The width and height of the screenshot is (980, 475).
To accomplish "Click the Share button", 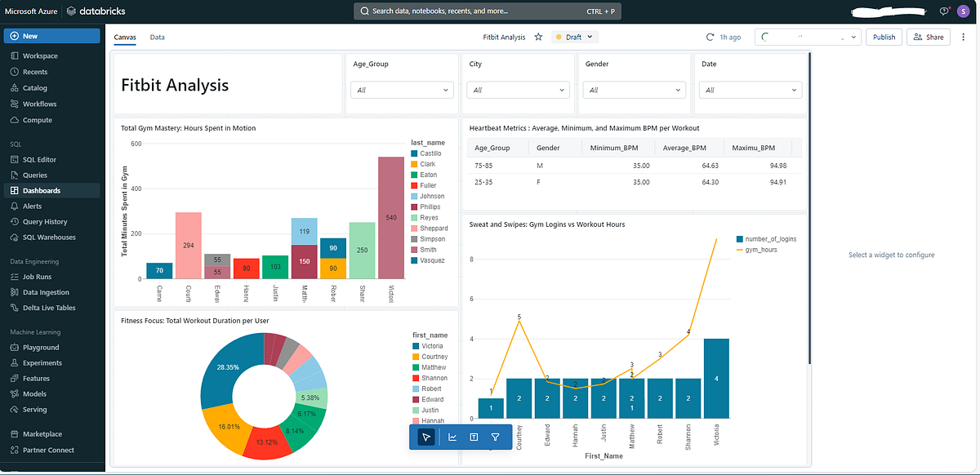I will click(x=928, y=37).
